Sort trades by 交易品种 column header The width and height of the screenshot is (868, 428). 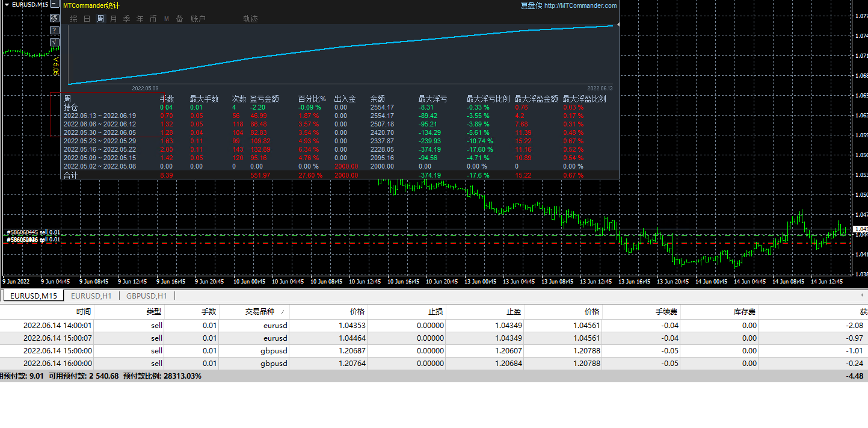tap(259, 312)
